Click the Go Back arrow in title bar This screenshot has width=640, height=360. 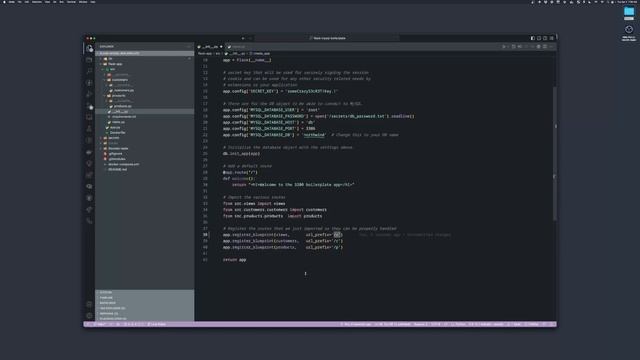click(x=243, y=38)
